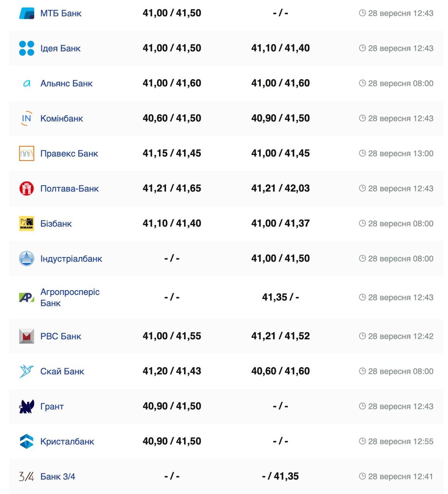Click the Кристалбанк blue crystal logo

[x=27, y=442]
